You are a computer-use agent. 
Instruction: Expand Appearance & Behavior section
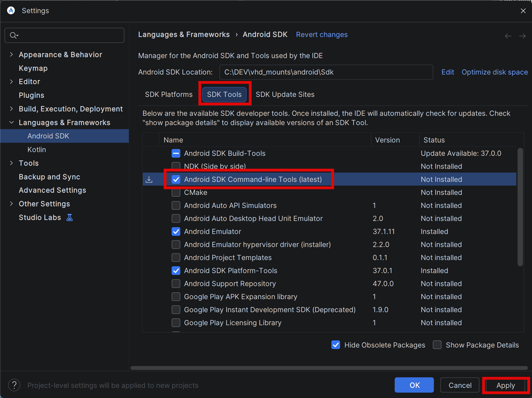[12, 55]
